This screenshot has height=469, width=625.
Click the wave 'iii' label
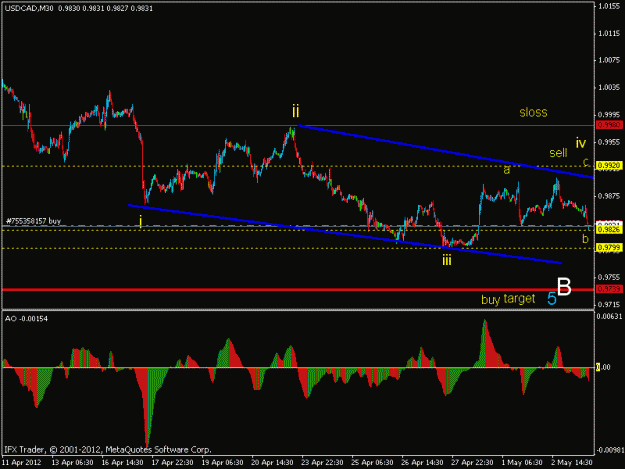point(447,261)
